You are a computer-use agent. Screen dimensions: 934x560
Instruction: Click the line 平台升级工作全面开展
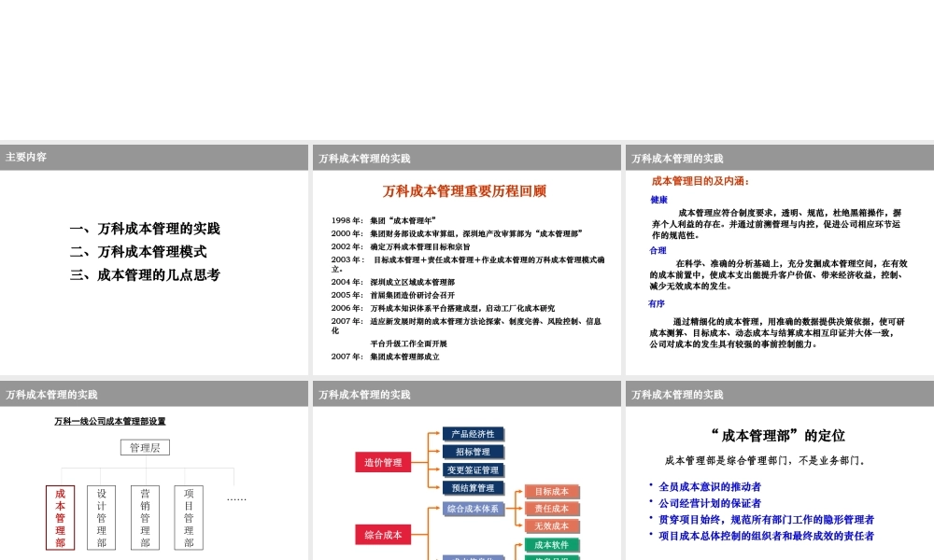coord(409,343)
